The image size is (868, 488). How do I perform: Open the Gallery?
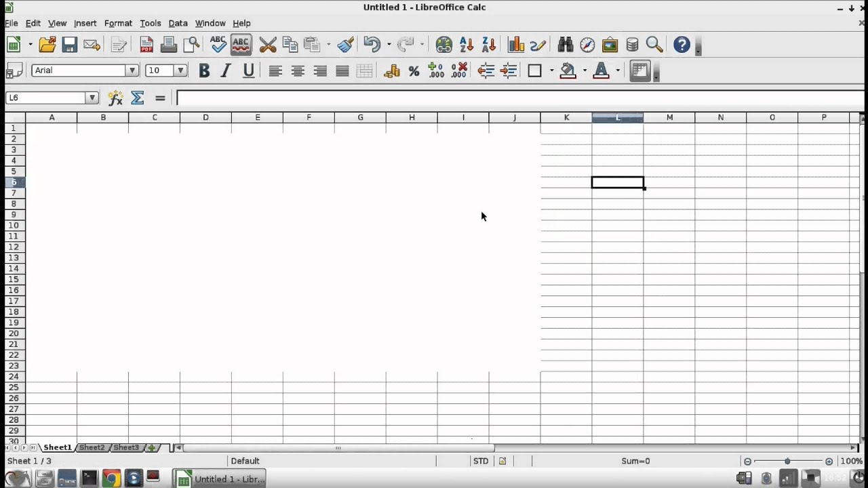[x=610, y=45]
